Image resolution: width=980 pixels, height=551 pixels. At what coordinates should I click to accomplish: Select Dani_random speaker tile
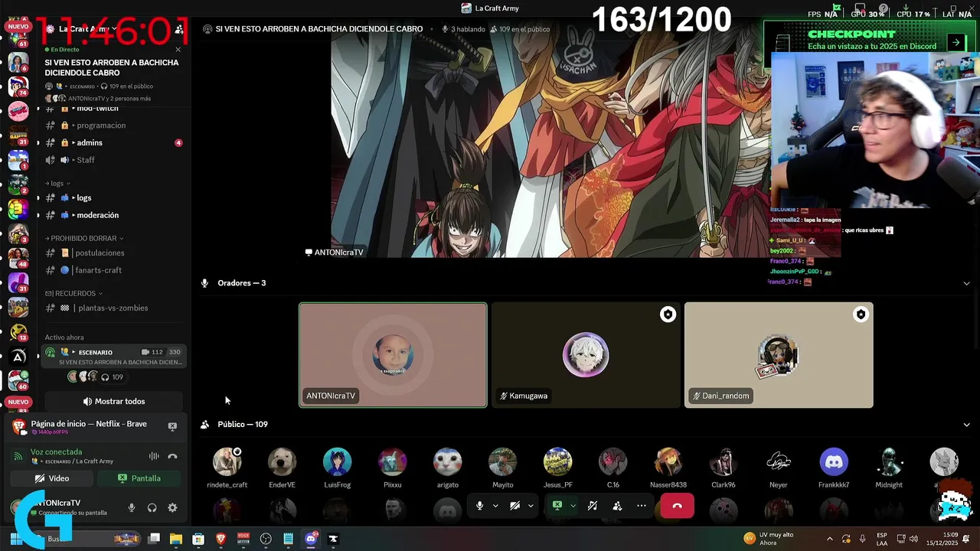779,355
